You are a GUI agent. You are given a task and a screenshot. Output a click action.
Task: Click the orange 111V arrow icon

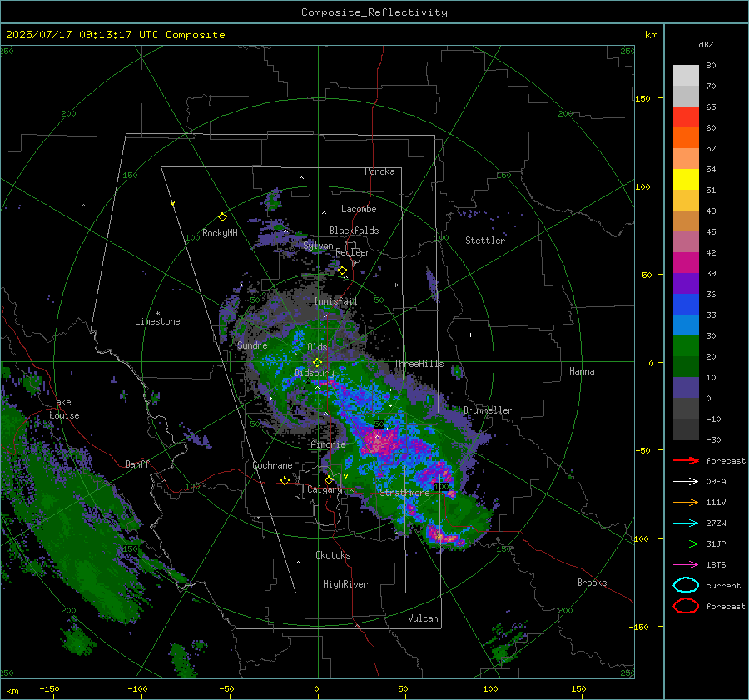click(686, 502)
